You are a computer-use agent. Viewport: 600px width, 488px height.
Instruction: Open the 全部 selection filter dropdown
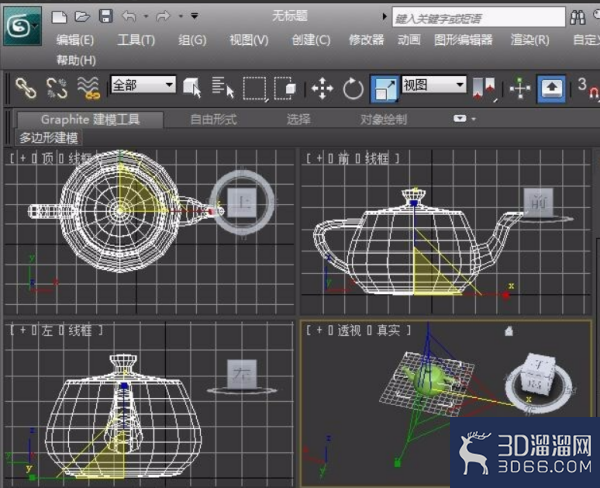point(143,85)
